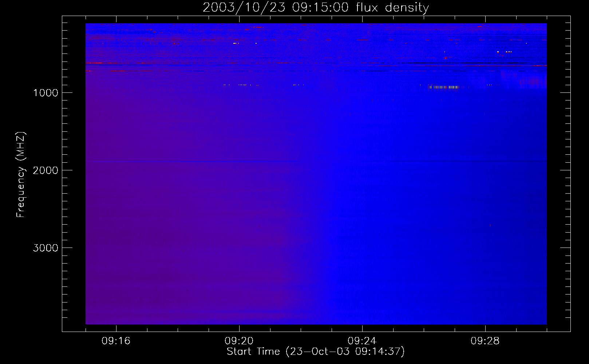Click the 09:24 time tick label
The height and width of the screenshot is (364, 589).
362,341
